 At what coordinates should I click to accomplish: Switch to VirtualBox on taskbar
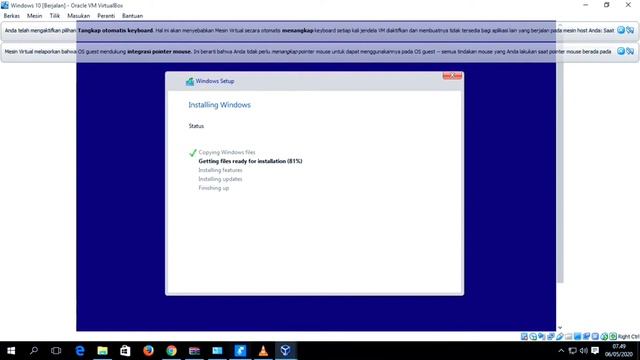(x=286, y=351)
